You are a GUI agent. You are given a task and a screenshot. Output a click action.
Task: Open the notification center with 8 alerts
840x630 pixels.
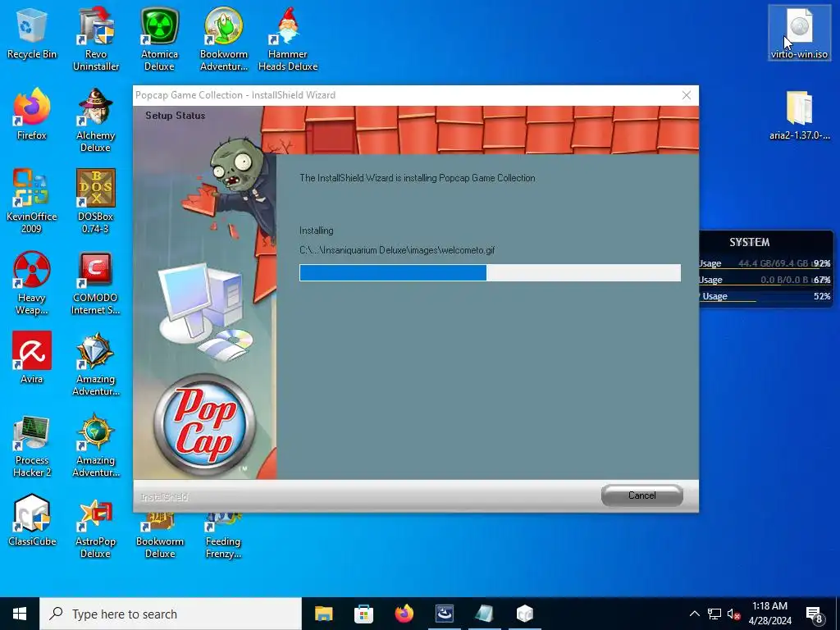pyautogui.click(x=815, y=614)
